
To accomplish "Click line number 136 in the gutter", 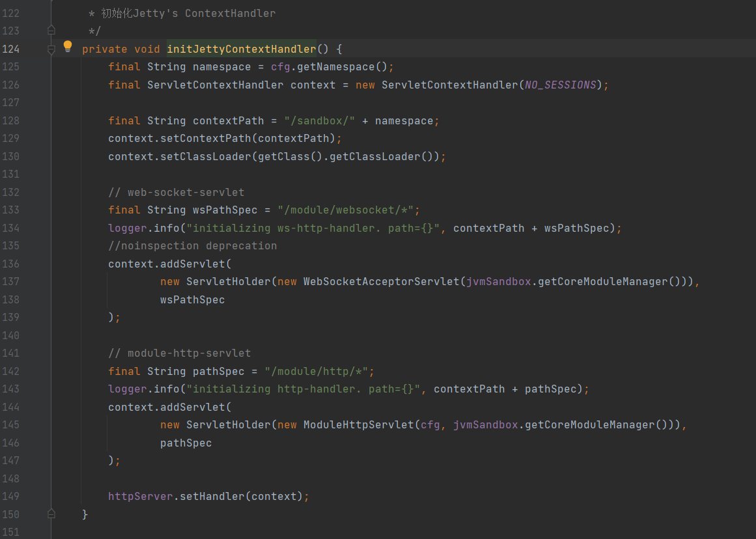I will [11, 264].
